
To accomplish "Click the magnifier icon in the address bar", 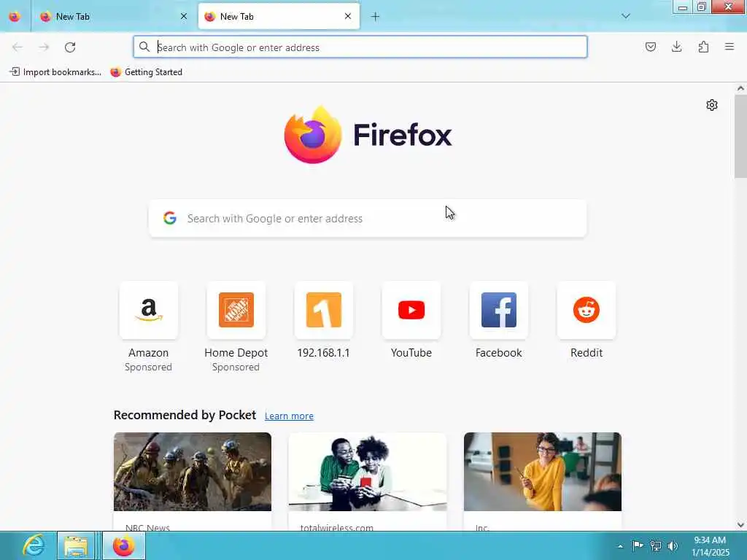I will pos(144,47).
